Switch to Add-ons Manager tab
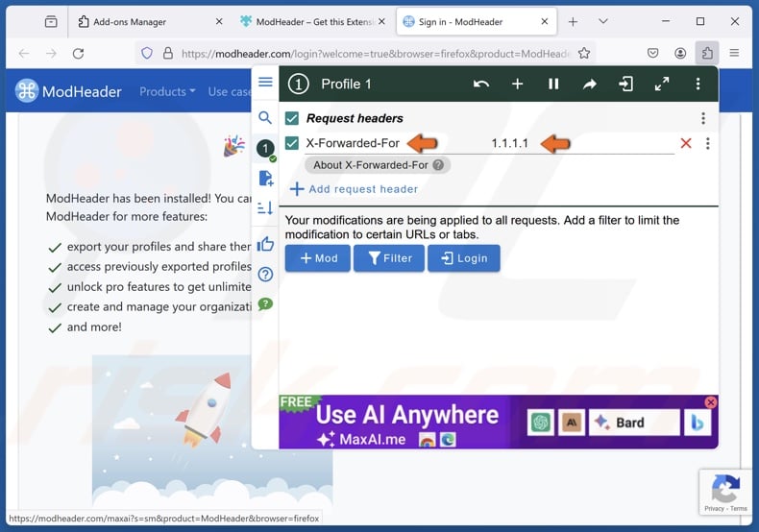This screenshot has width=759, height=532. coord(130,22)
